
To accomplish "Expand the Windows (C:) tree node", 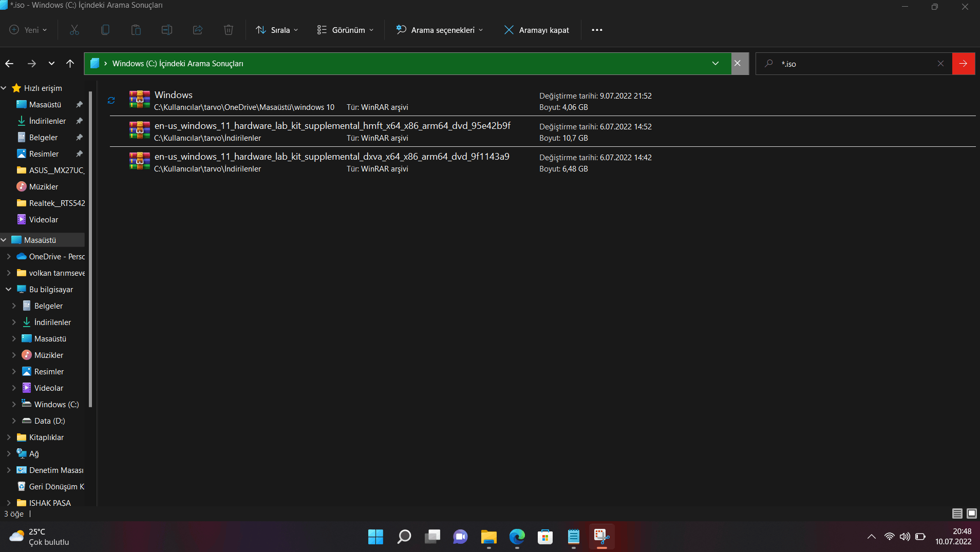I will 14,405.
